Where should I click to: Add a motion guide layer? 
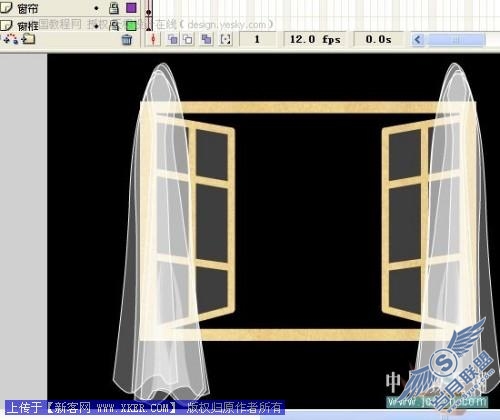click(x=10, y=39)
